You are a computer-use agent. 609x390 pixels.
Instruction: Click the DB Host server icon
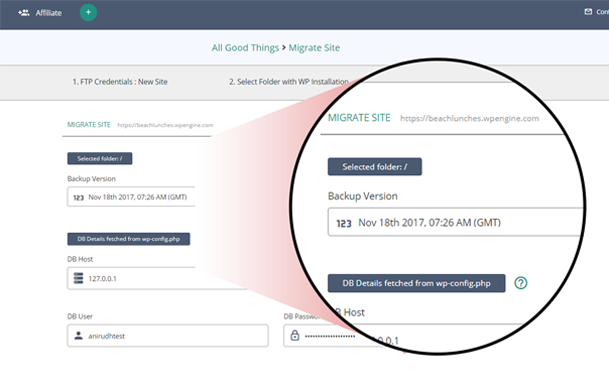tap(78, 278)
